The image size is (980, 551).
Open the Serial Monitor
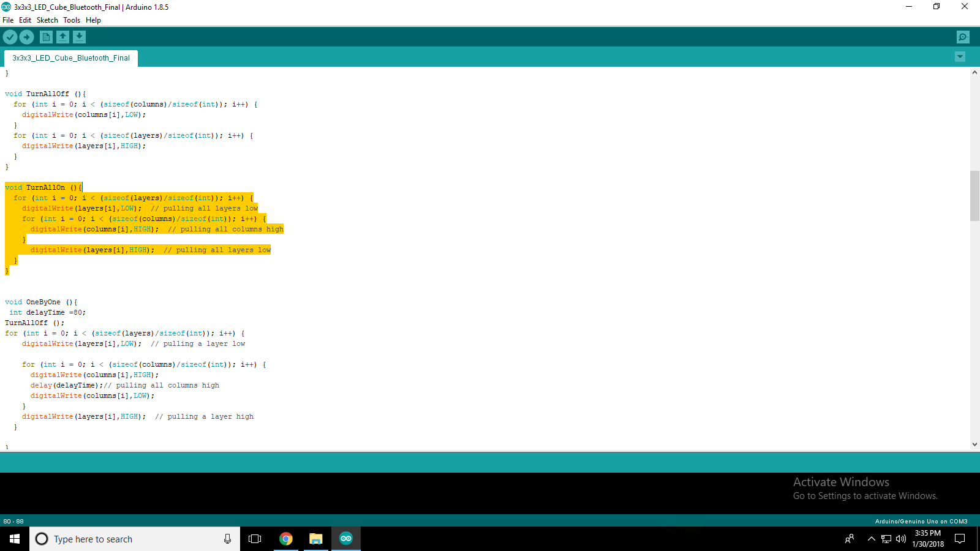(963, 37)
